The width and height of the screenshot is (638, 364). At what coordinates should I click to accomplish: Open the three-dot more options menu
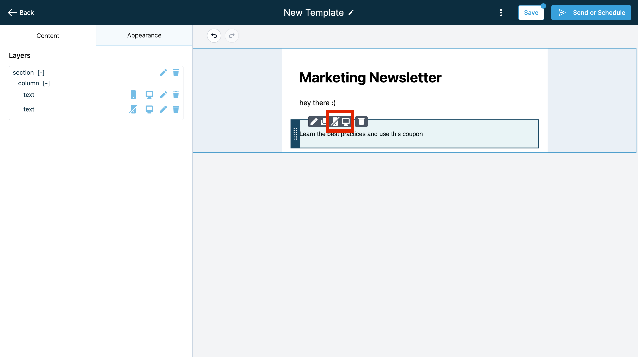[x=501, y=12]
